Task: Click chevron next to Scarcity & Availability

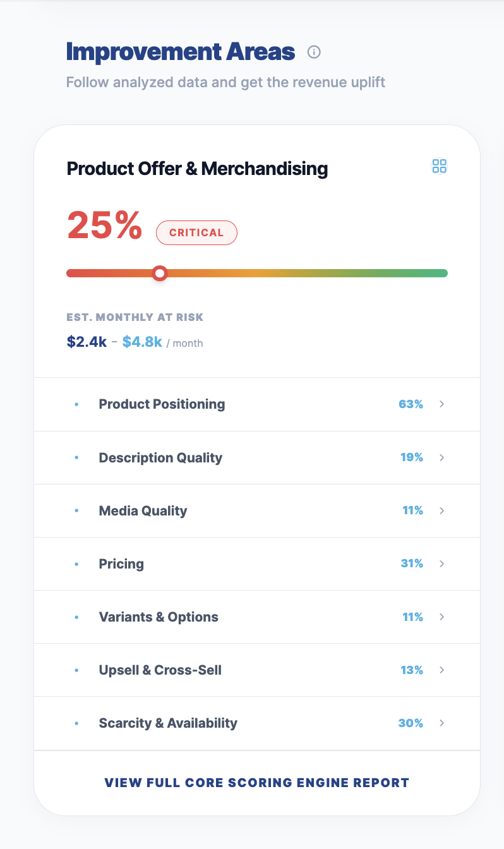Action: pyautogui.click(x=442, y=723)
